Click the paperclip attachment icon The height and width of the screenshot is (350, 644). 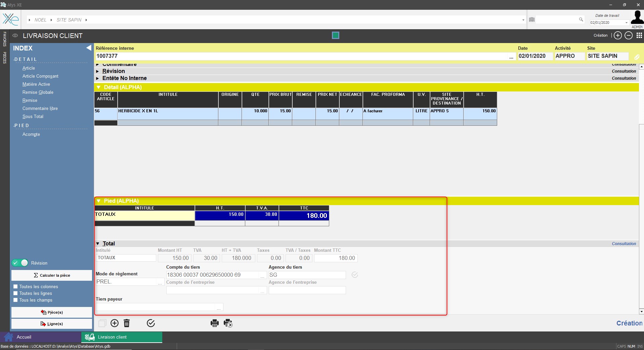637,57
